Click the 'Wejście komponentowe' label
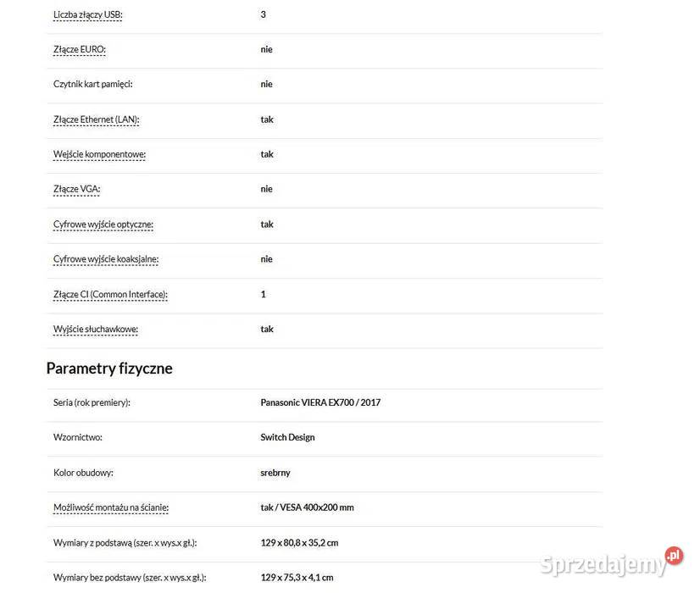 (99, 154)
